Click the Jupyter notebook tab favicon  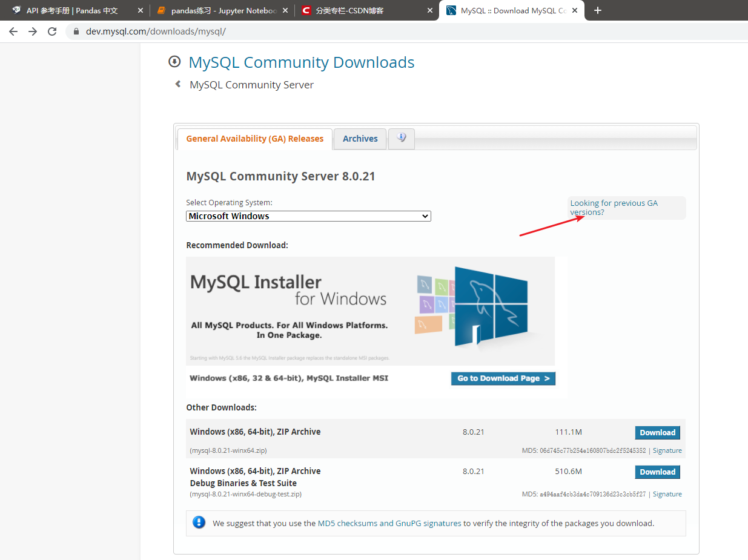point(161,11)
